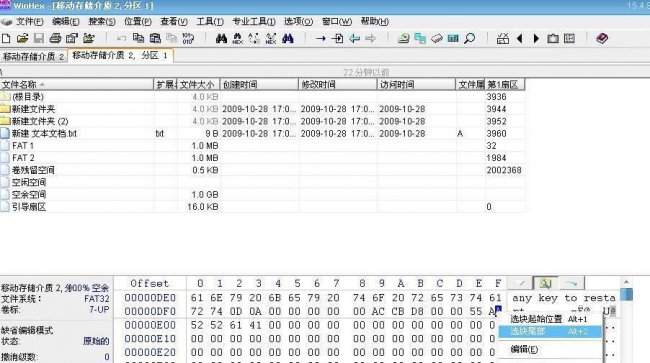Open file properties toolbar icon

click(72, 39)
